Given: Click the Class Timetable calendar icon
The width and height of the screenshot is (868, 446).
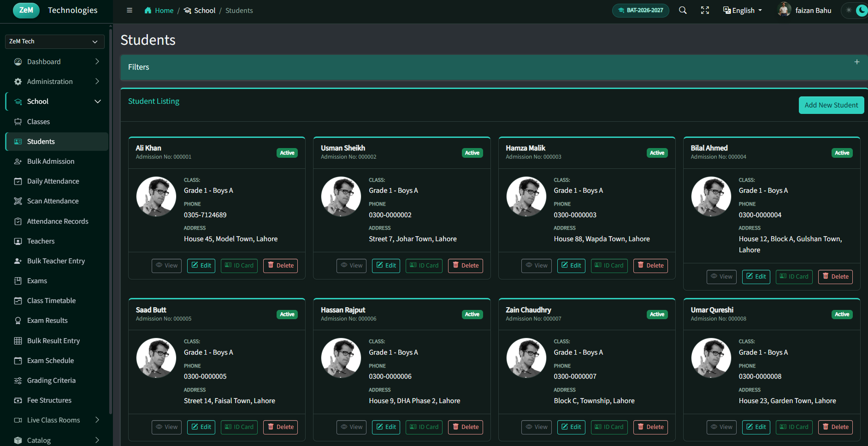Looking at the screenshot, I should pyautogui.click(x=18, y=301).
